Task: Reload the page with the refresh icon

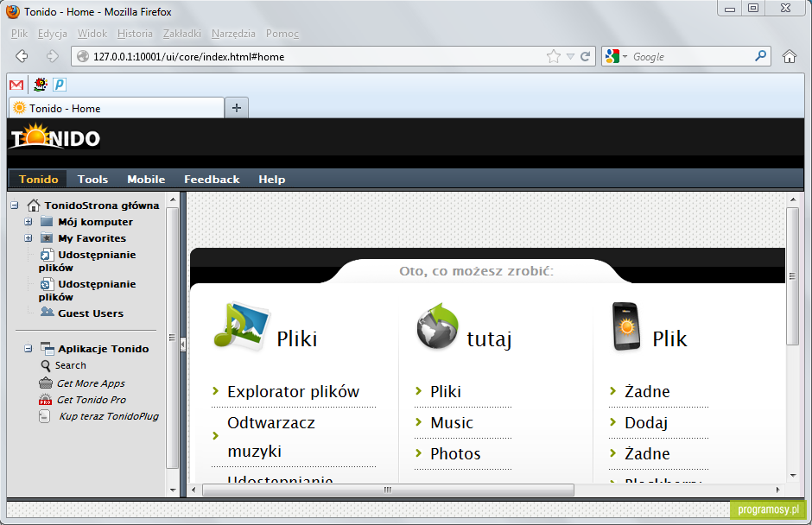Action: (585, 56)
